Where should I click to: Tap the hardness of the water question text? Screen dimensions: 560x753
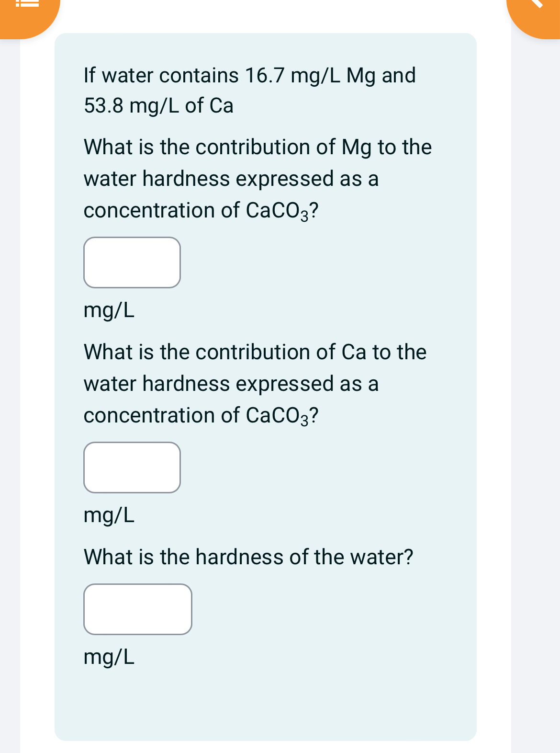(x=248, y=556)
